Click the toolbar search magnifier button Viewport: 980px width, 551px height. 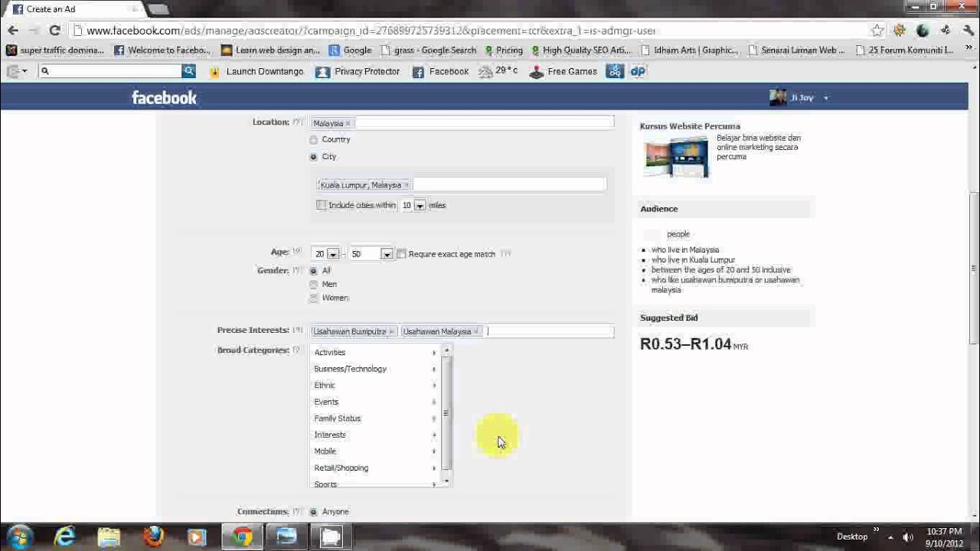(x=188, y=71)
